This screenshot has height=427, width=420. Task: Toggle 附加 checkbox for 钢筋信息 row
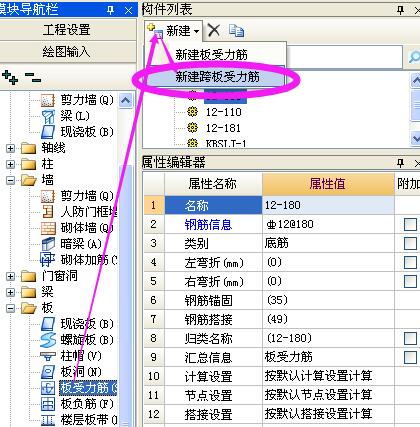(410, 224)
